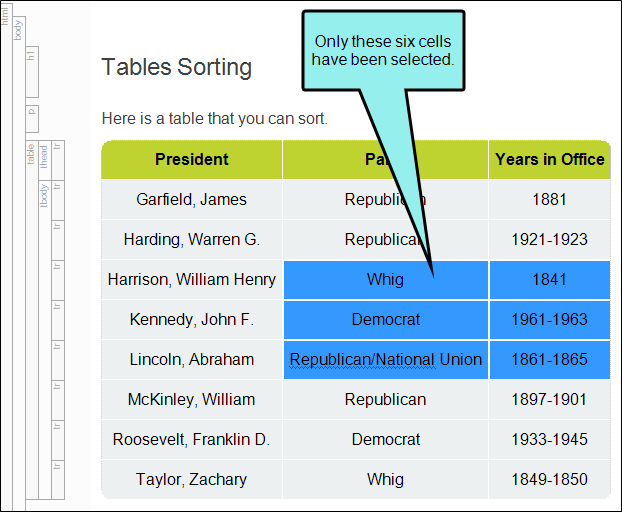This screenshot has height=512, width=622.
Task: Click the Tables Sorting heading
Action: [x=177, y=67]
